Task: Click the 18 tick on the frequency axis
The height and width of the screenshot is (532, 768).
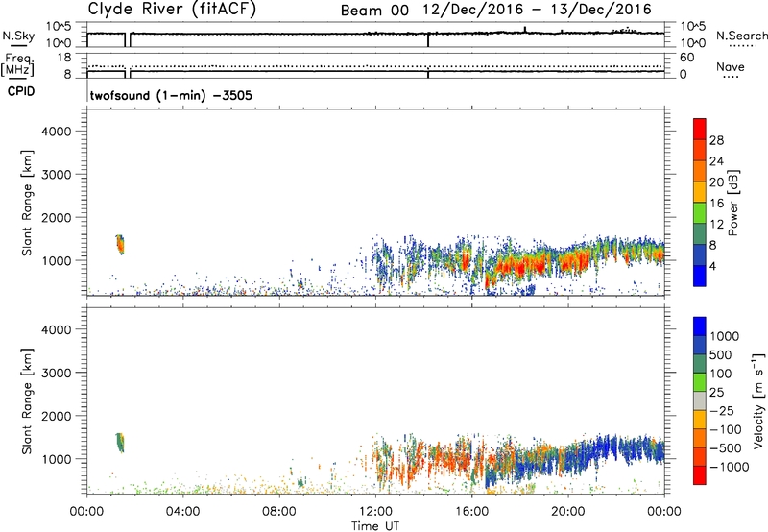Action: 64,58
